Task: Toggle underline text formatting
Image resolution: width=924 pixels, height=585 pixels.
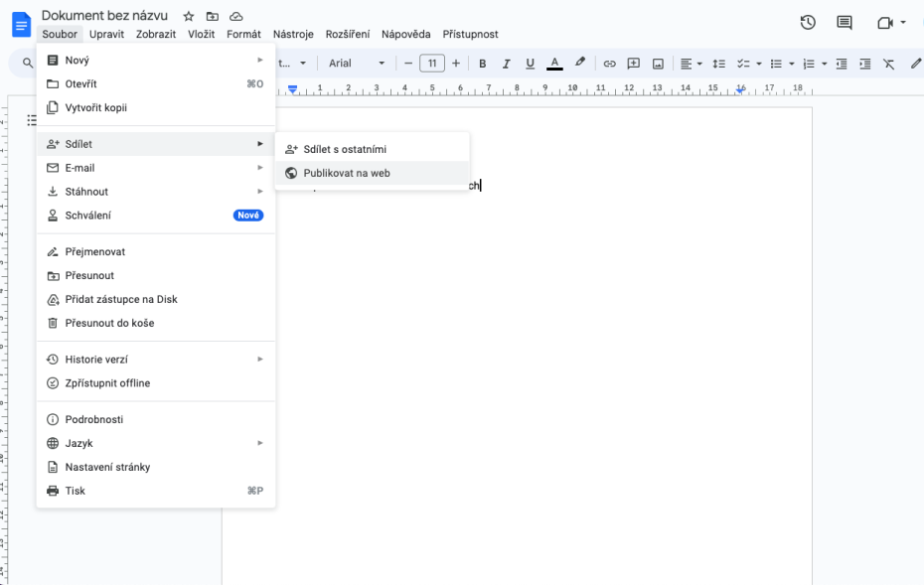Action: coord(530,64)
